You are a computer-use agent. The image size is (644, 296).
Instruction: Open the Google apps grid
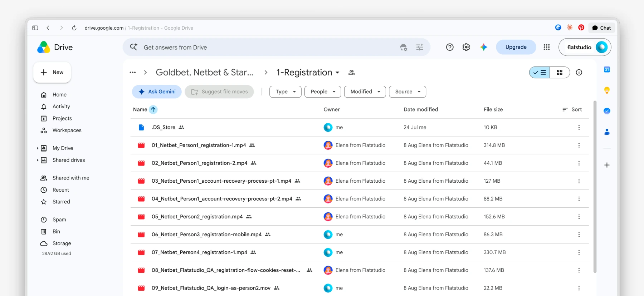click(546, 47)
